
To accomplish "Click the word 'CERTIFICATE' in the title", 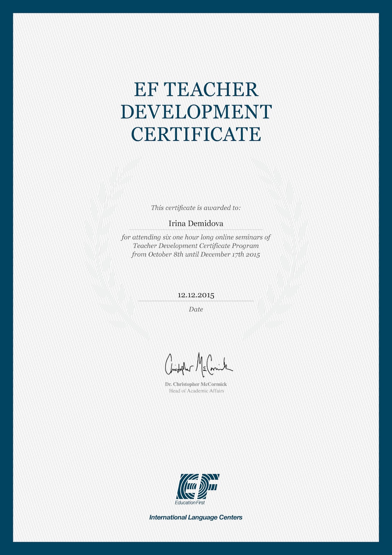I will 196,134.
